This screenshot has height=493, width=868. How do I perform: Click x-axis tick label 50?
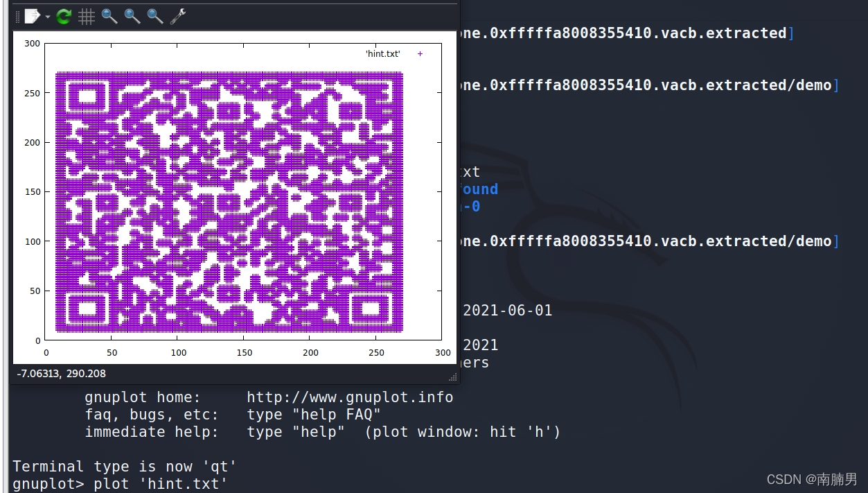(x=112, y=352)
